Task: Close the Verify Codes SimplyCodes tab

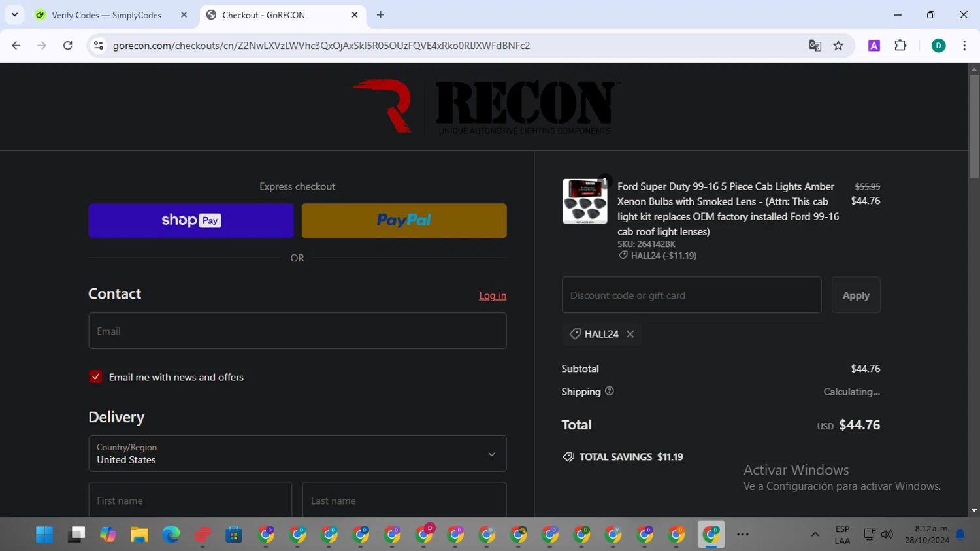Action: click(184, 15)
